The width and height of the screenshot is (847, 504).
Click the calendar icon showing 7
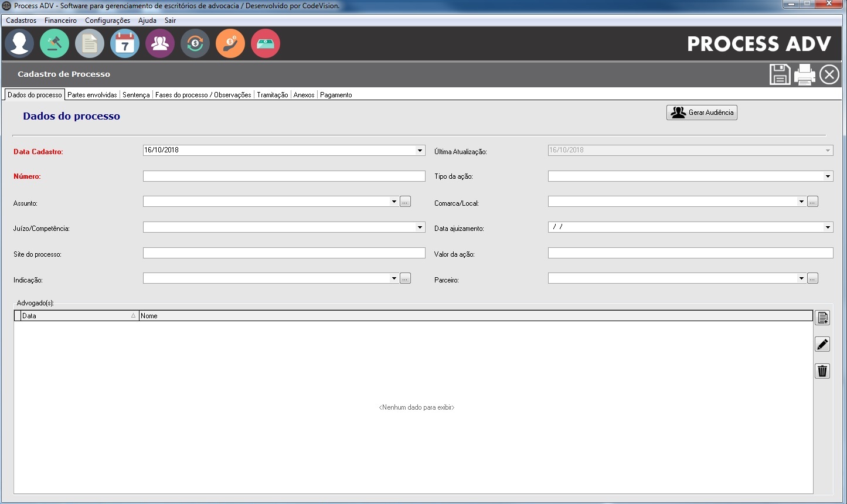point(125,44)
